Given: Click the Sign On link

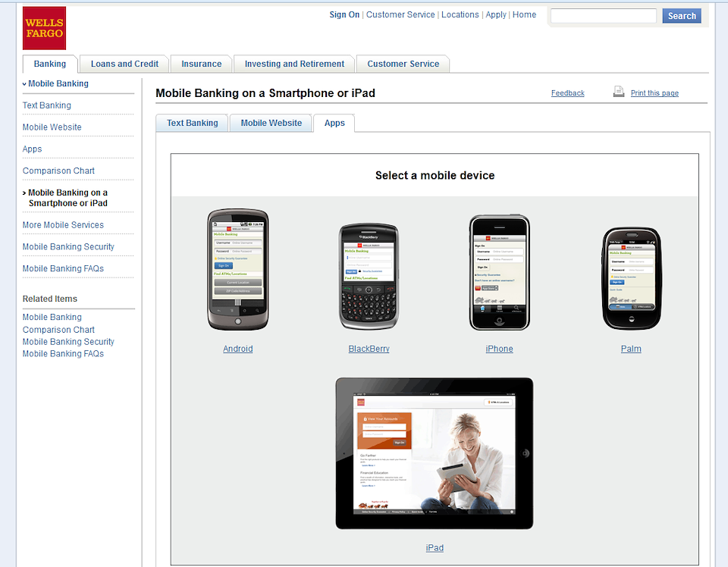Looking at the screenshot, I should coord(344,14).
